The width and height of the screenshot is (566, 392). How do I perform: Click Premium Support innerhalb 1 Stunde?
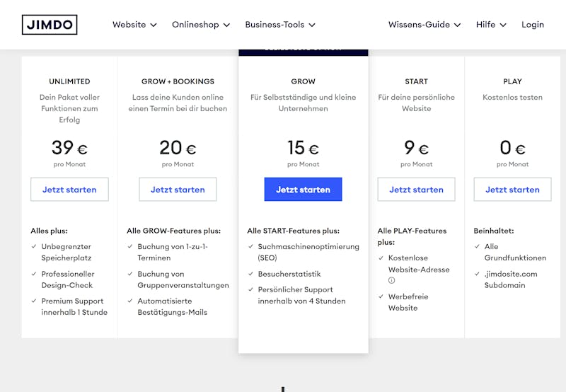point(74,306)
